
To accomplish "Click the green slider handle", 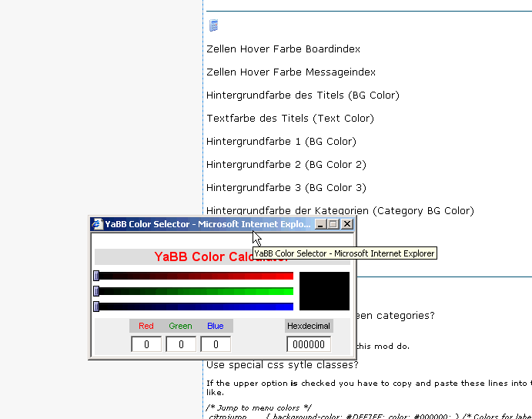I will (96, 291).
